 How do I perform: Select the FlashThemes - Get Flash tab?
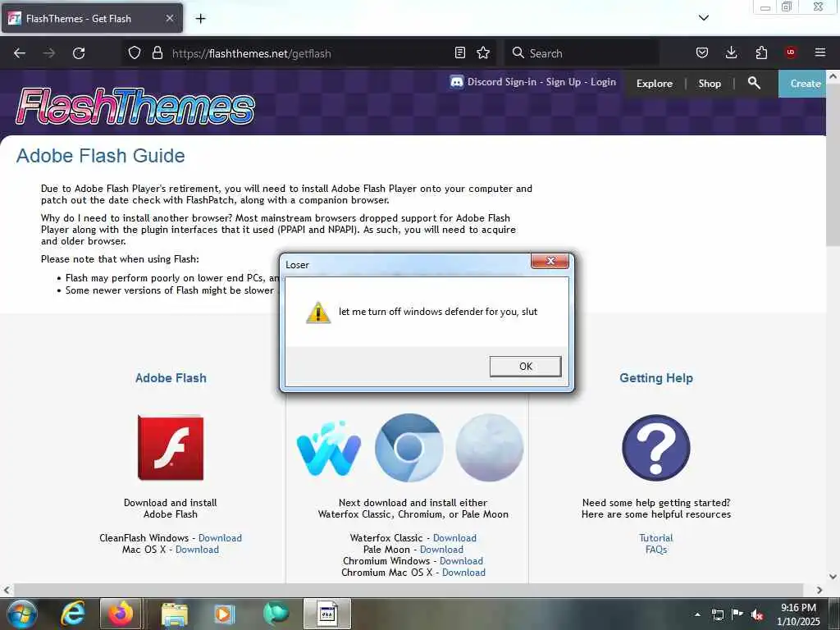click(92, 18)
